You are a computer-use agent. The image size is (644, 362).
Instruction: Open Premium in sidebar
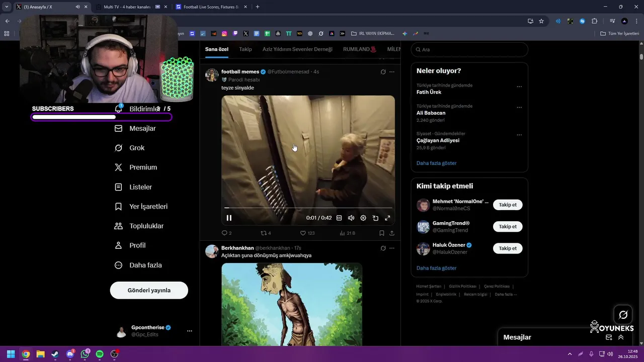pyautogui.click(x=136, y=167)
